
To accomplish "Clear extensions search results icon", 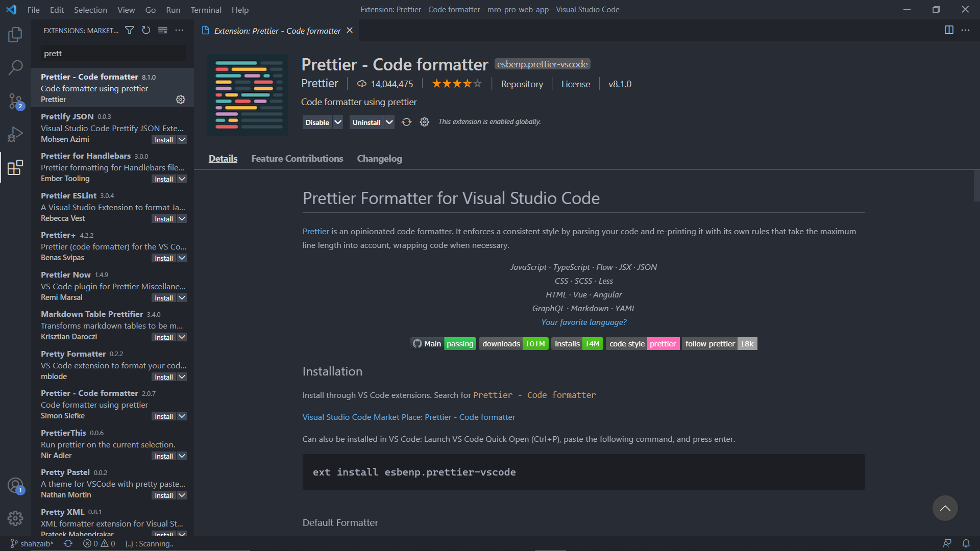I will [x=163, y=31].
